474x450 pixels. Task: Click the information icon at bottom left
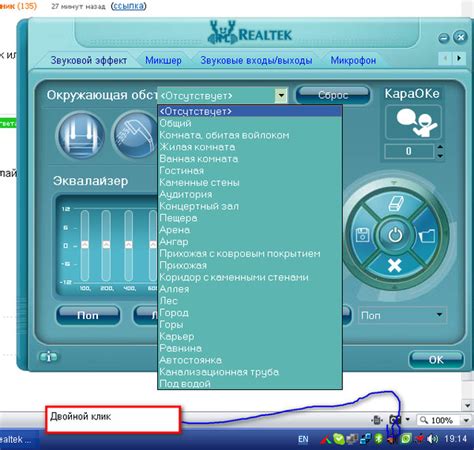click(x=49, y=357)
